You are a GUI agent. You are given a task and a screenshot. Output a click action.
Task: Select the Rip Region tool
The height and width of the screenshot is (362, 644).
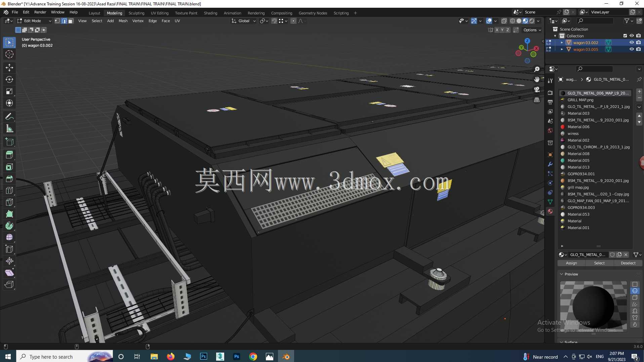[x=9, y=285]
